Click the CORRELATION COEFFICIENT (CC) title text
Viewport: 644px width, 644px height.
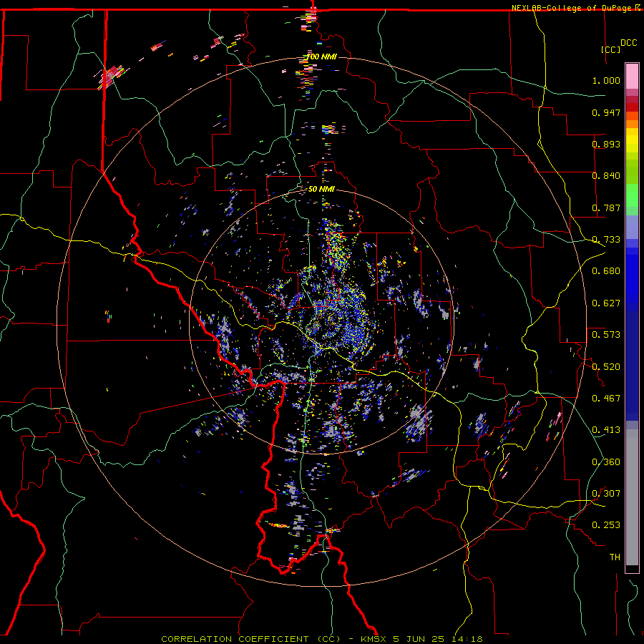tap(250, 639)
